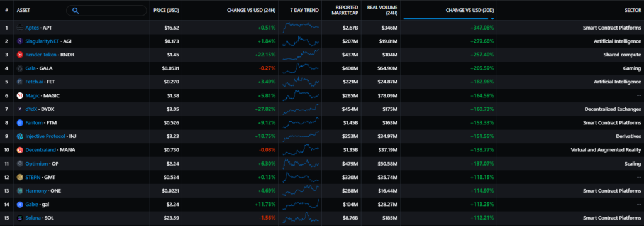This screenshot has width=644, height=226.
Task: Open the Render Token asset link
Action: pos(41,55)
